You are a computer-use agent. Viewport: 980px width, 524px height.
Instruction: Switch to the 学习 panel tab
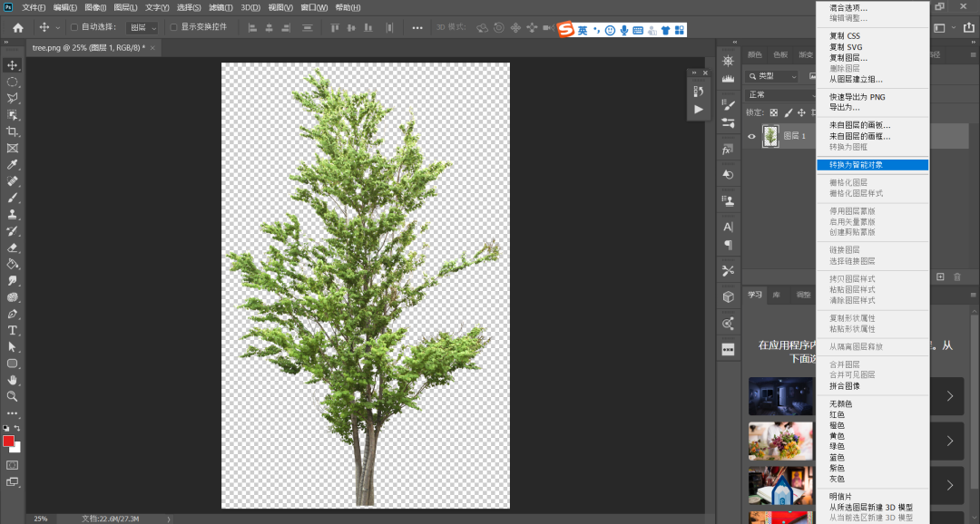point(755,295)
